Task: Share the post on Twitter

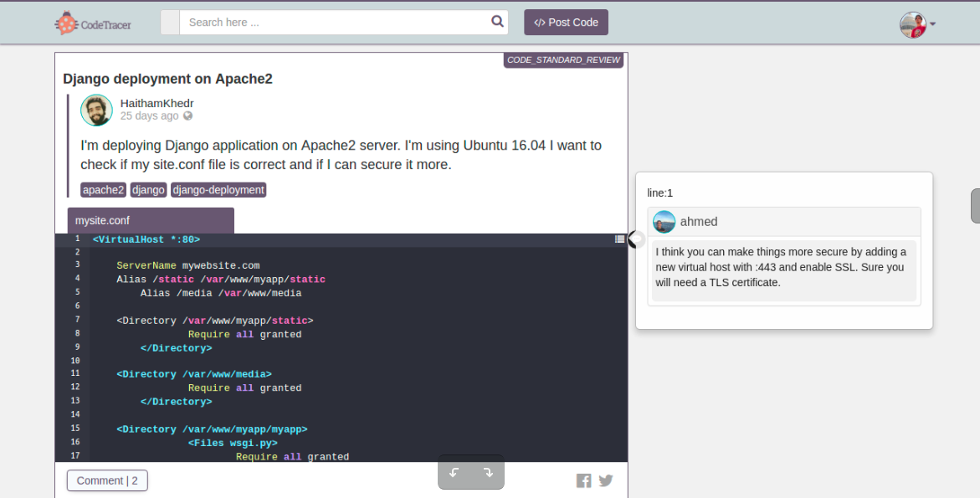Action: coord(606,480)
